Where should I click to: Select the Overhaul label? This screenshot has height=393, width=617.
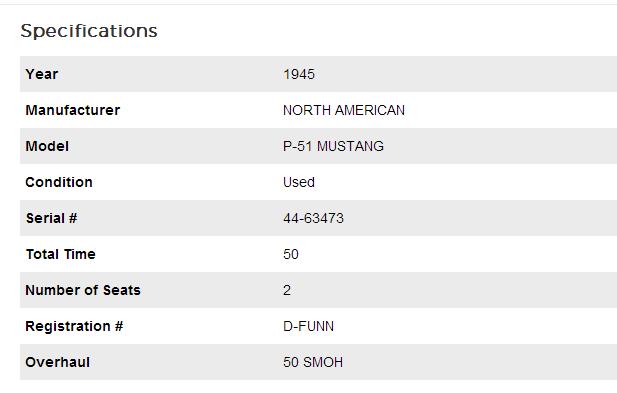(58, 362)
